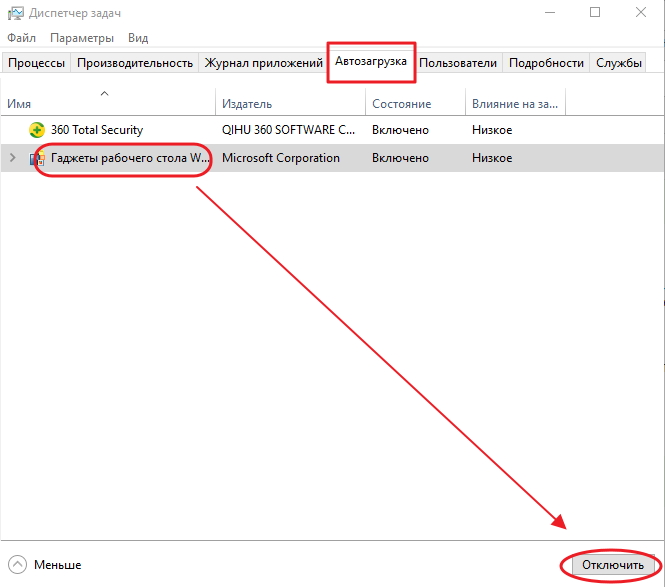Select the Гаджеты рабочего стола W... entry

click(130, 158)
